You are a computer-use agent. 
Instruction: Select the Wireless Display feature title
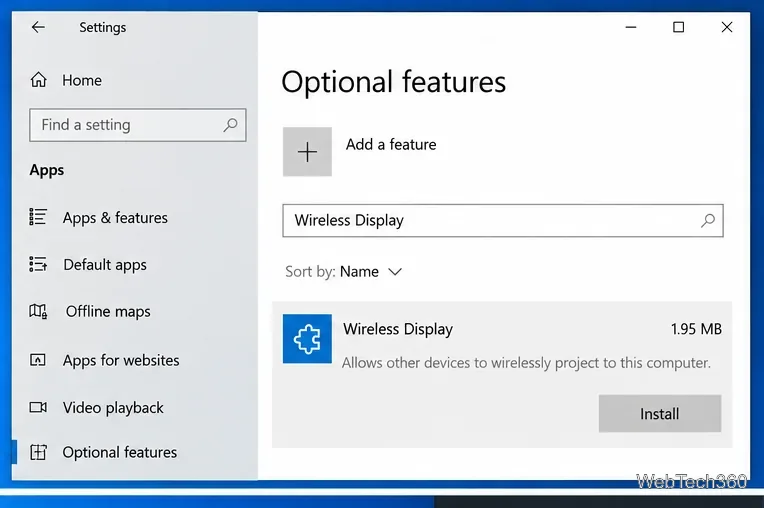point(398,329)
